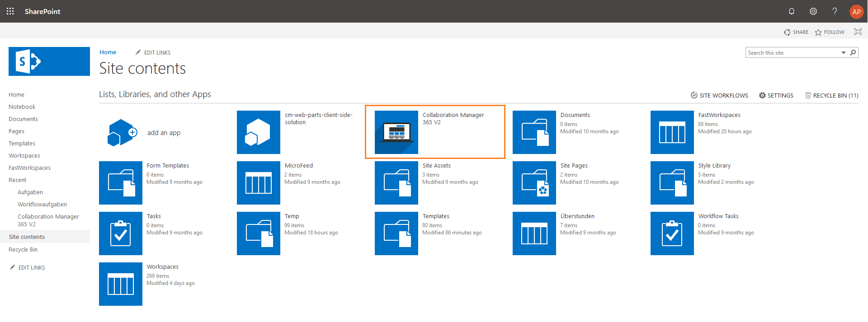Screen dimensions: 868x322
Task: Open the cm-web-parts-client-side-solution tile icon
Action: (x=259, y=132)
